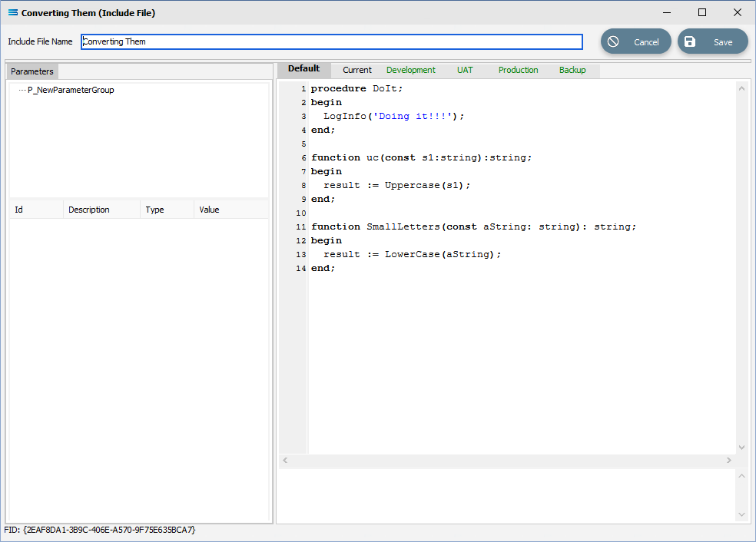Click the Cancel button
756x542 pixels.
635,41
